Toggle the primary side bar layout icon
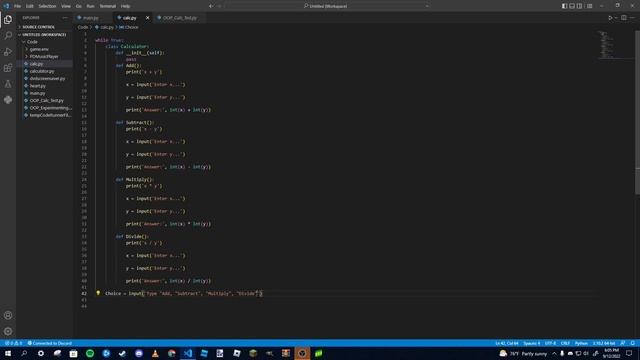The width and height of the screenshot is (640, 360). [x=564, y=6]
